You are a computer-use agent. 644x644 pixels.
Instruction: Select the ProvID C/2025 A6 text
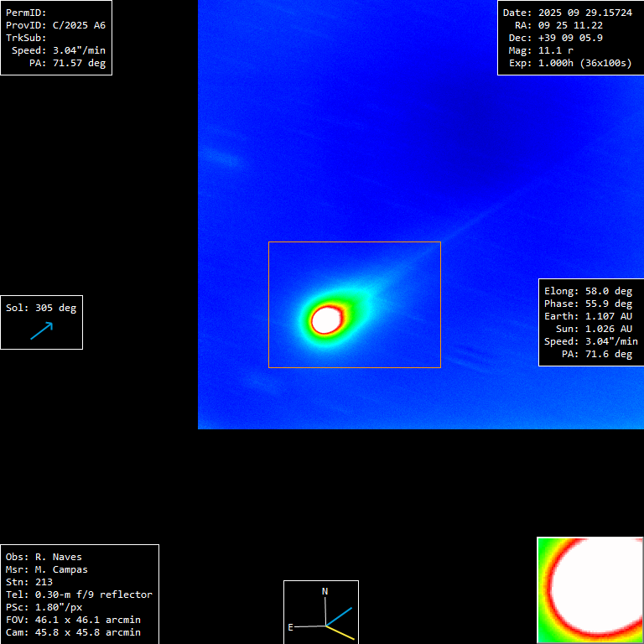55,25
